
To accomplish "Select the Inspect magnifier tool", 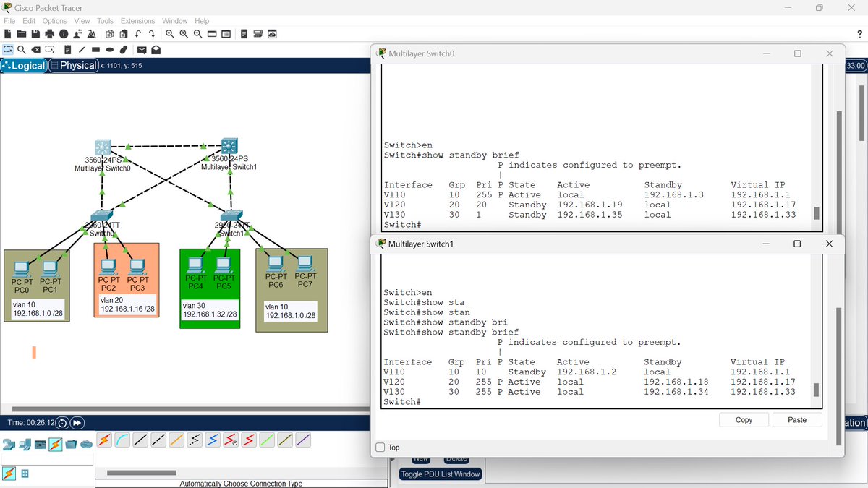I will [x=22, y=49].
